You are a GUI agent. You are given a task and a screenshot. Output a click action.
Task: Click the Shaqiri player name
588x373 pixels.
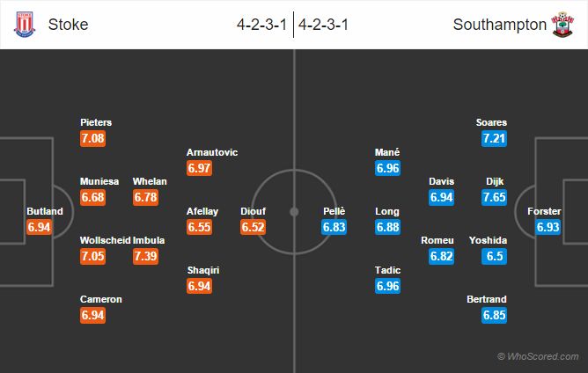pos(202,269)
